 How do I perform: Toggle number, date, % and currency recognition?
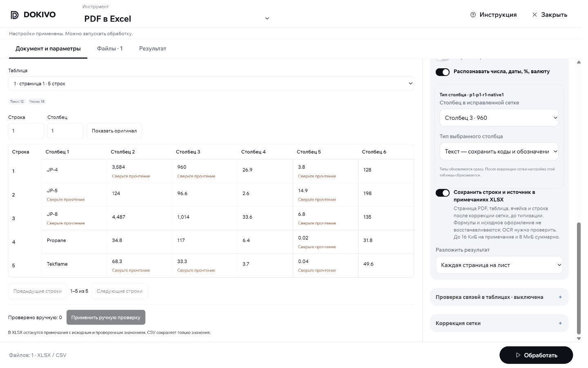click(443, 72)
